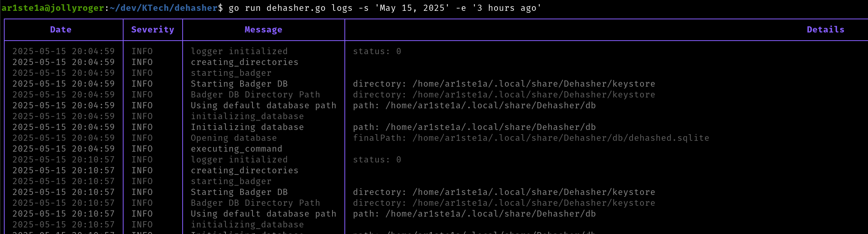This screenshot has height=234, width=868.
Task: Click 'dehasher.go' in the typed command
Action: [296, 8]
